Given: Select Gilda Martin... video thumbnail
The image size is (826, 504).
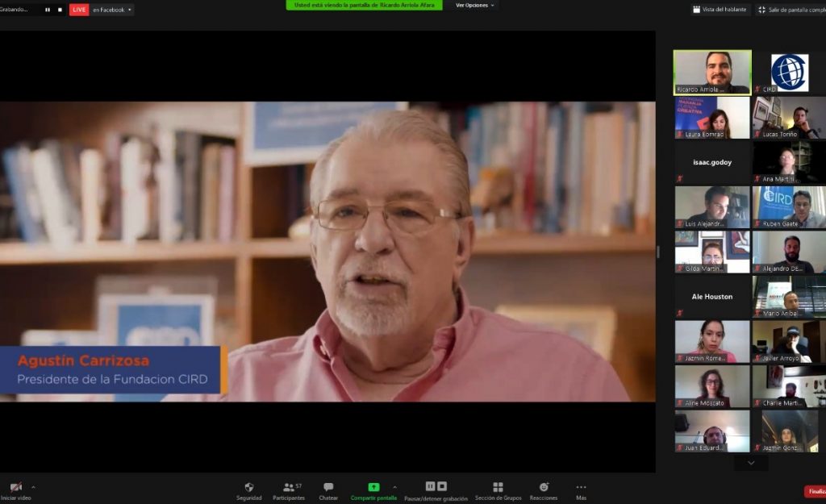Looking at the screenshot, I should [712, 252].
